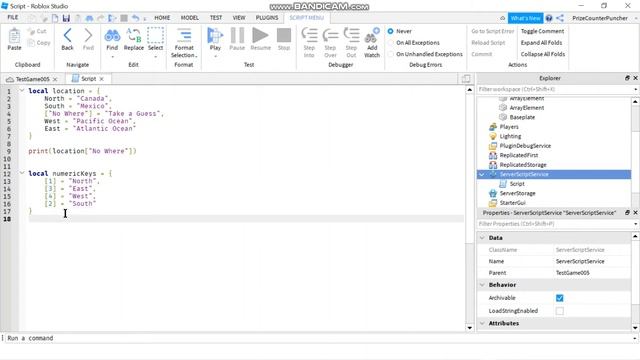Switch to the MODEL ribbon tab

coord(190,18)
